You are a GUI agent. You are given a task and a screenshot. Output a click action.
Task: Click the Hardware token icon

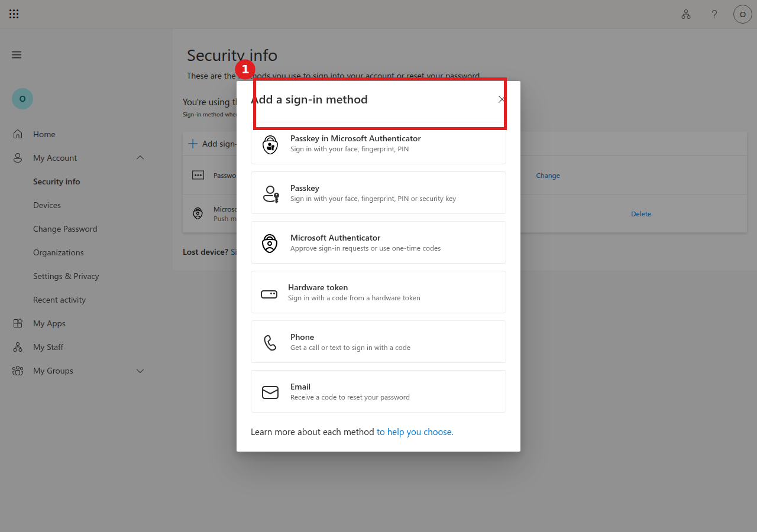pos(269,294)
